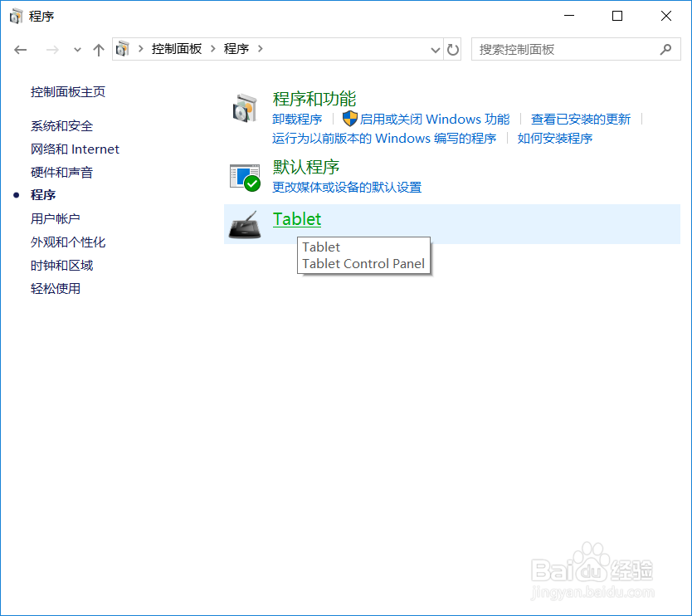Click the up arrow to go parent folder

pos(98,50)
